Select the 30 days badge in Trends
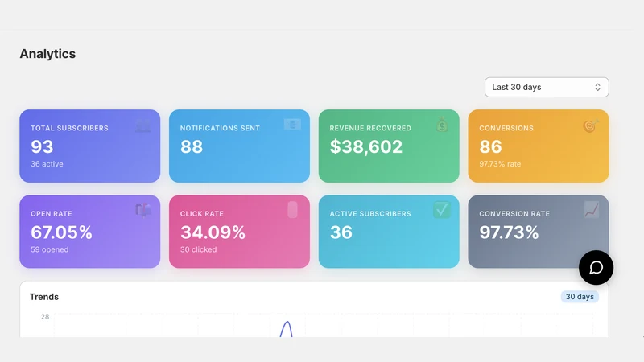Viewport: 644px width, 362px height. (x=580, y=297)
